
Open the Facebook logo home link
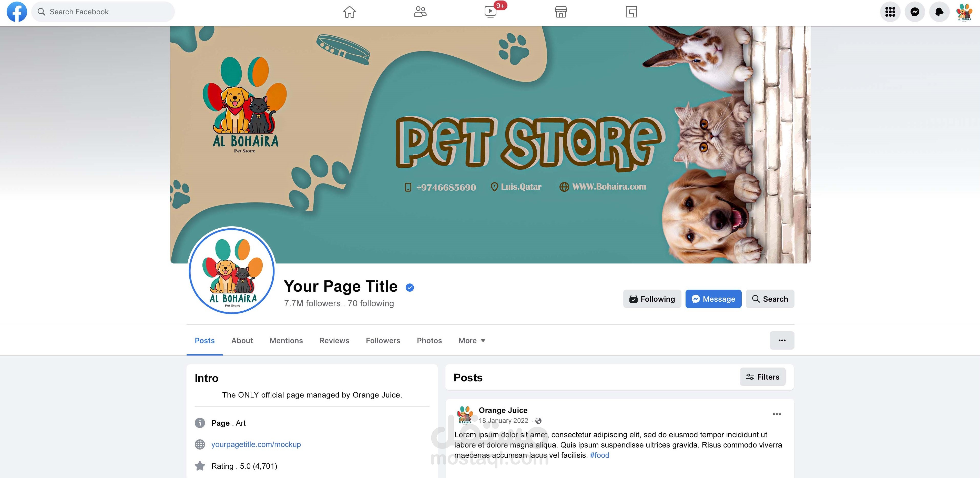(17, 12)
